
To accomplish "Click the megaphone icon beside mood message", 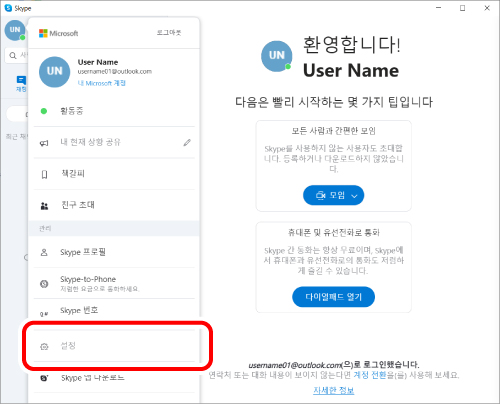I will click(44, 143).
